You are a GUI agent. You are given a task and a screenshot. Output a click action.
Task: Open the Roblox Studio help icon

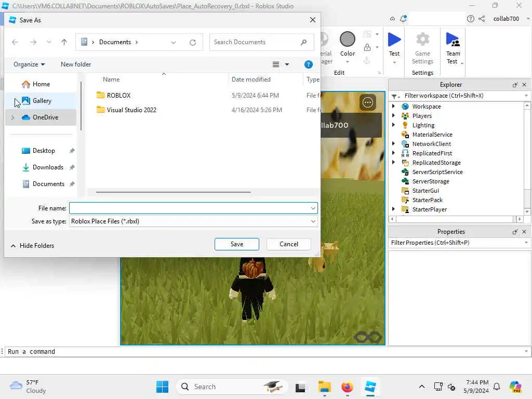[470, 19]
